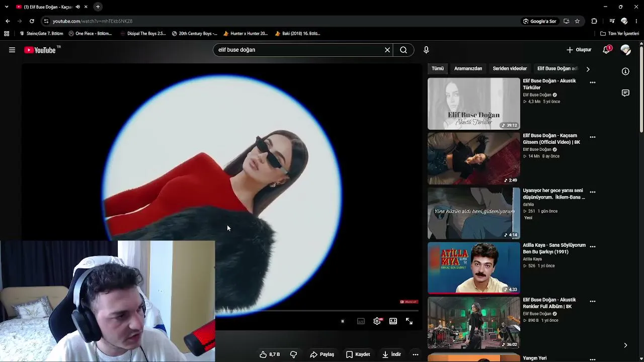The height and width of the screenshot is (362, 644).
Task: Click the Google'a Sor button
Action: pos(539,21)
